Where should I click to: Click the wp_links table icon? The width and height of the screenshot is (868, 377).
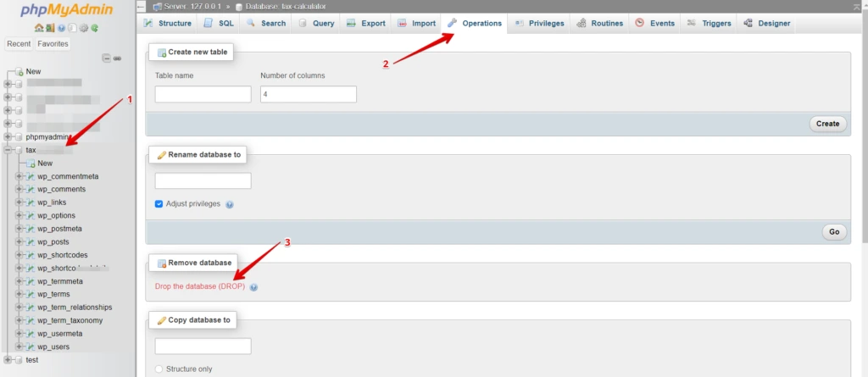31,202
